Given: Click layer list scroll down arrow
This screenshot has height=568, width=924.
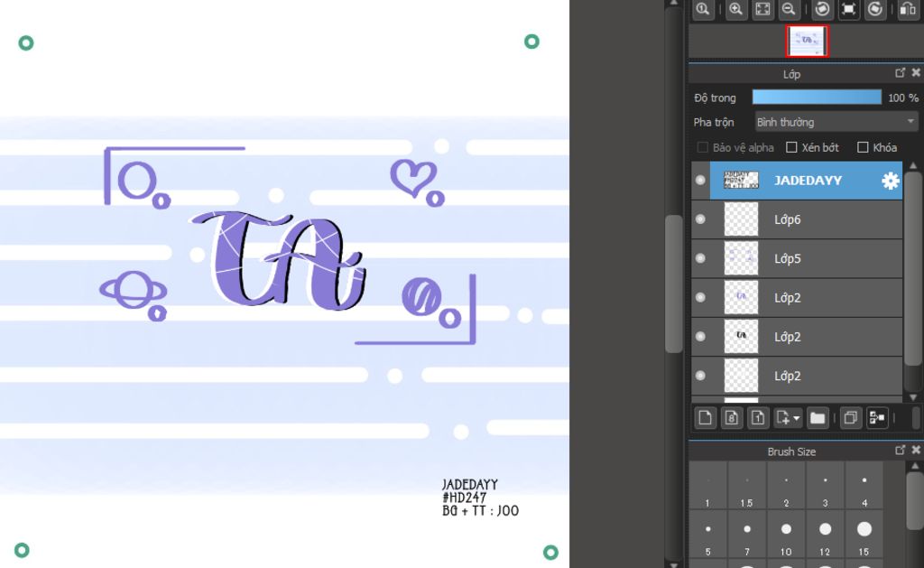Looking at the screenshot, I should coord(913,397).
